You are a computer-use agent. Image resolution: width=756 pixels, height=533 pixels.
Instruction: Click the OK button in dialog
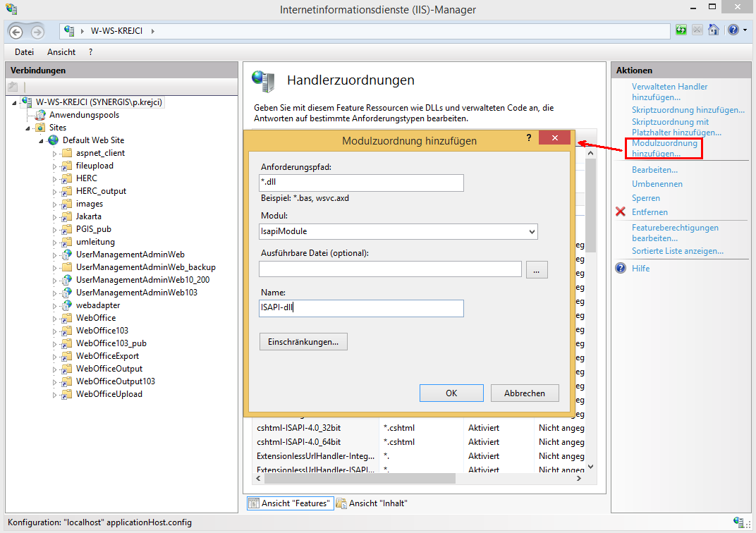(451, 393)
